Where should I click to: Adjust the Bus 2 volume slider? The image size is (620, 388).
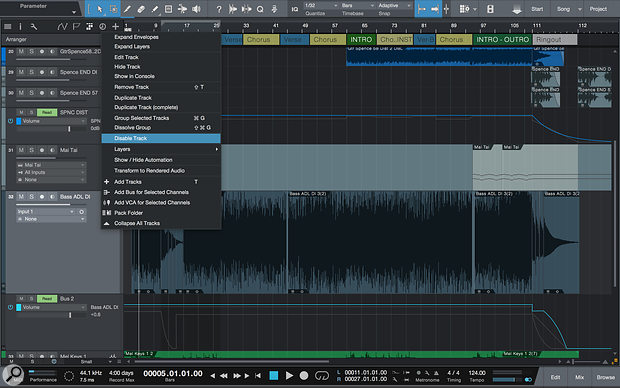pos(70,315)
